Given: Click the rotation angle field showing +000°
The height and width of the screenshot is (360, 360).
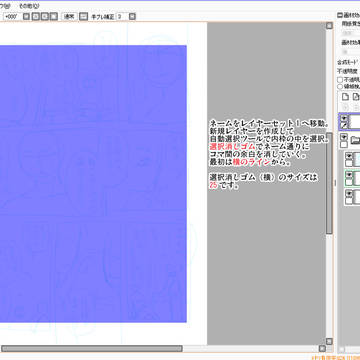Looking at the screenshot, I should click(x=12, y=16).
